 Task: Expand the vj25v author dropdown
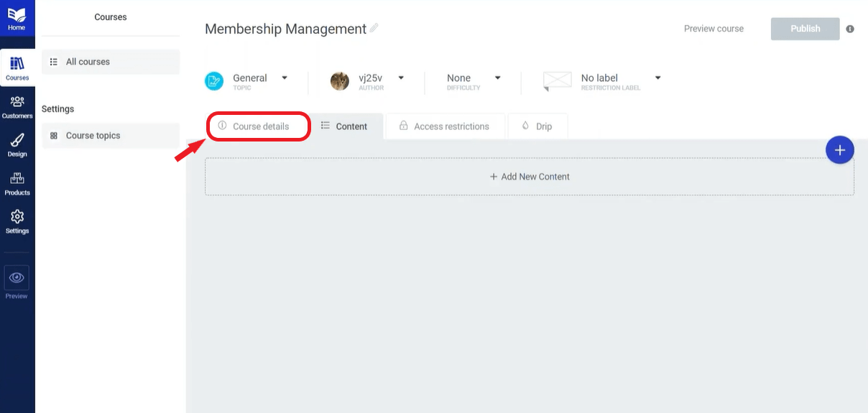coord(401,78)
